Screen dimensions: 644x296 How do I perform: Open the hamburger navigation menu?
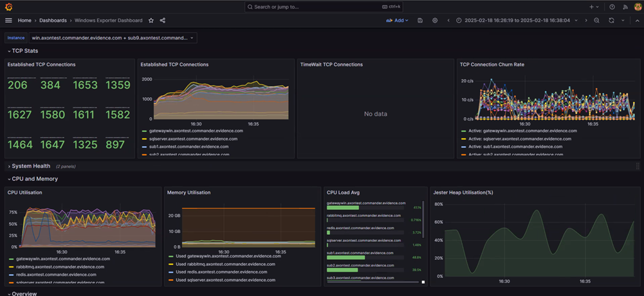(8, 20)
